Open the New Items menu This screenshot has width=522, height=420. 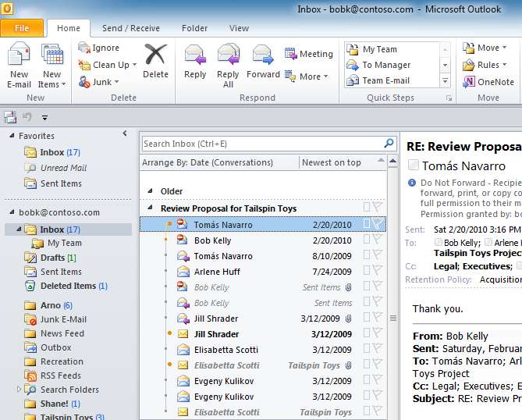[x=51, y=65]
